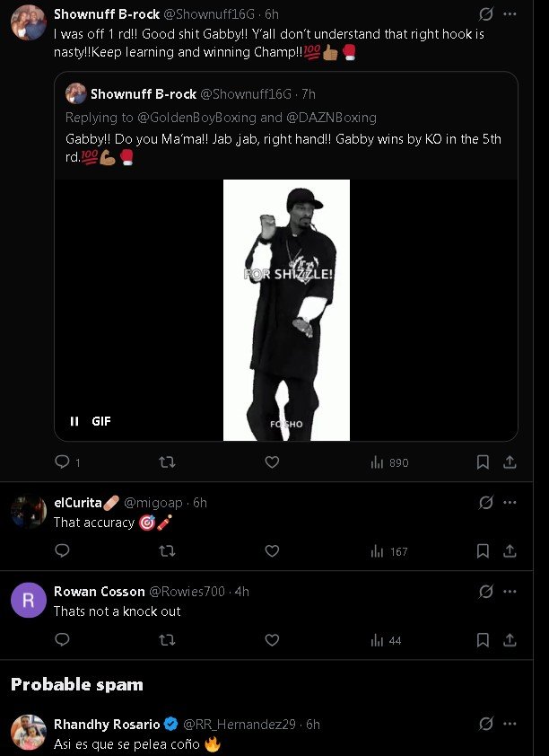Open Rowan Cosson's profile name link
This screenshot has width=549, height=756.
(x=99, y=592)
